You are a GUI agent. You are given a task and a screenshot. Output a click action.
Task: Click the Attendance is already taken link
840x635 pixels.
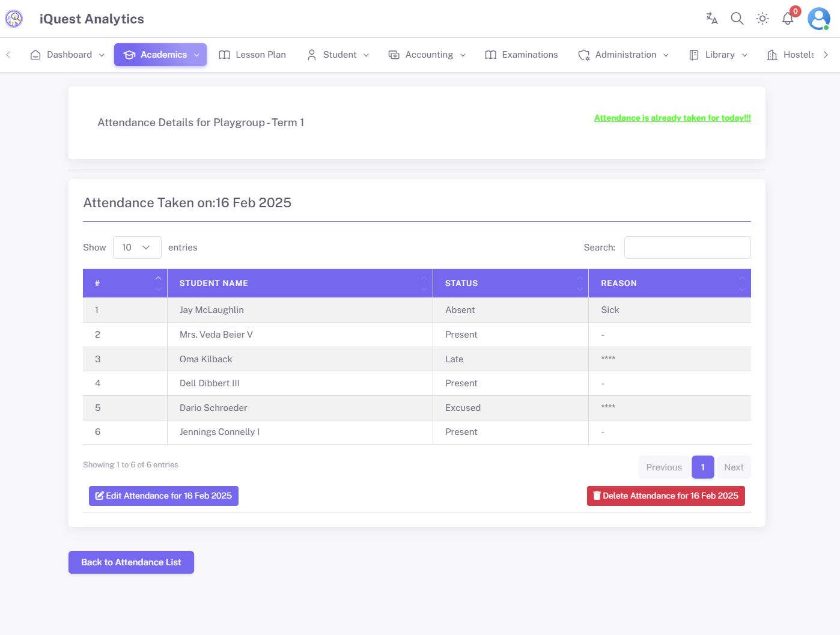672,118
